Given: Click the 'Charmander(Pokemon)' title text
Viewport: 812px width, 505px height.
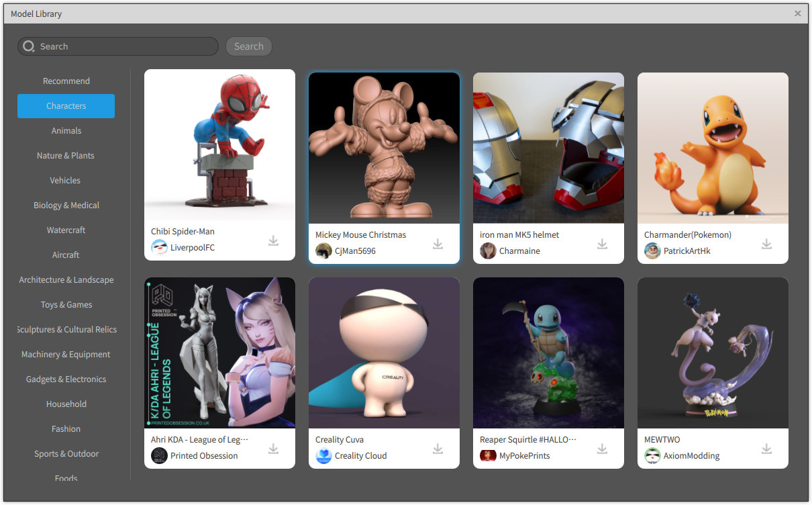Looking at the screenshot, I should coord(688,235).
